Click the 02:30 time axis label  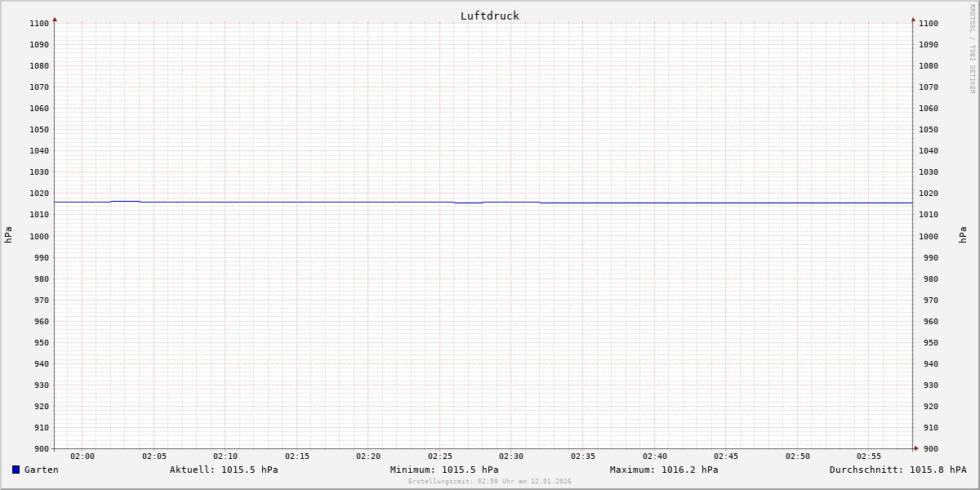[511, 457]
